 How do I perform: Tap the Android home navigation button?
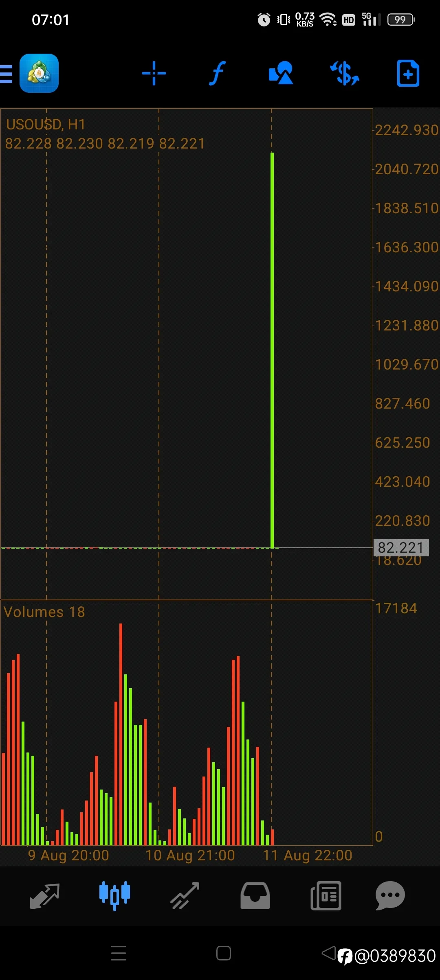[x=224, y=953]
